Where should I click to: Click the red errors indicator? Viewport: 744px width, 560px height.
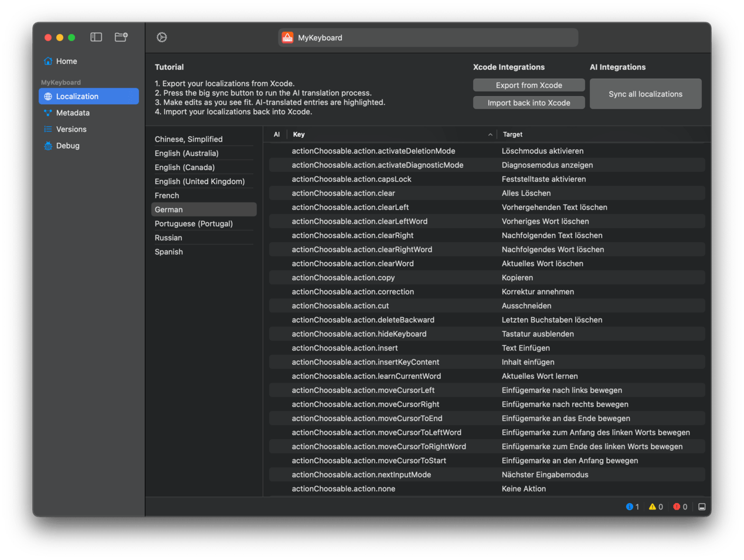tap(680, 507)
